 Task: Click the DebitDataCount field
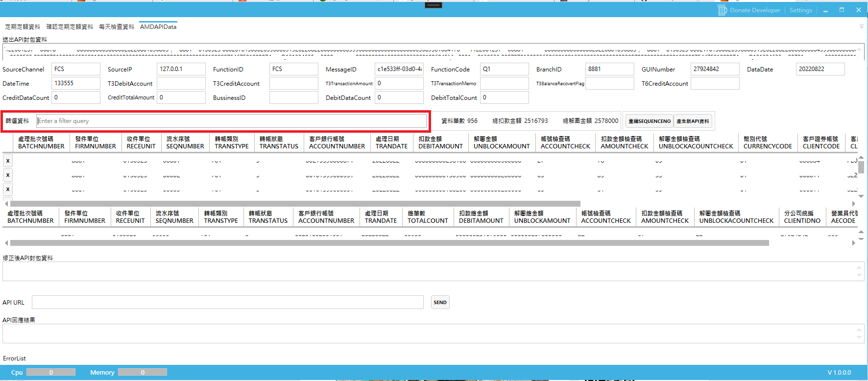pyautogui.click(x=399, y=97)
